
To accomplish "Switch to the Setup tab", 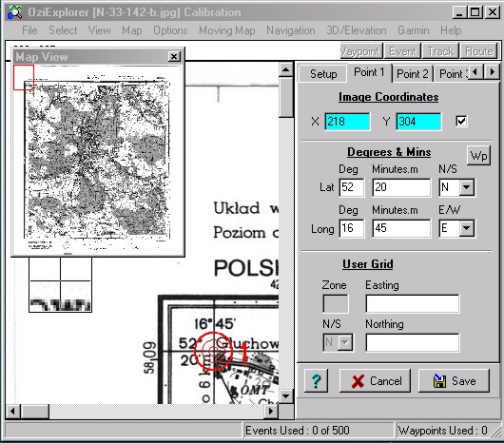I will 323,74.
